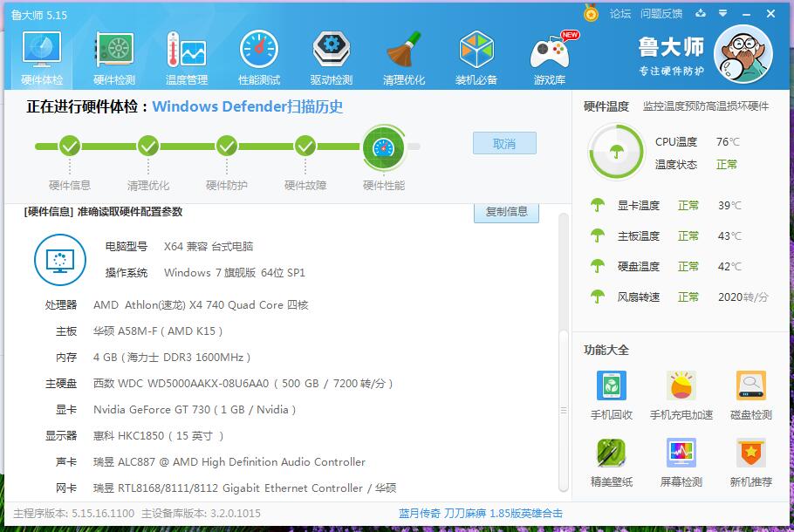Viewport: 794px width, 532px height.
Task: Click the 硬件故障 completed step checkmark
Action: click(x=305, y=147)
